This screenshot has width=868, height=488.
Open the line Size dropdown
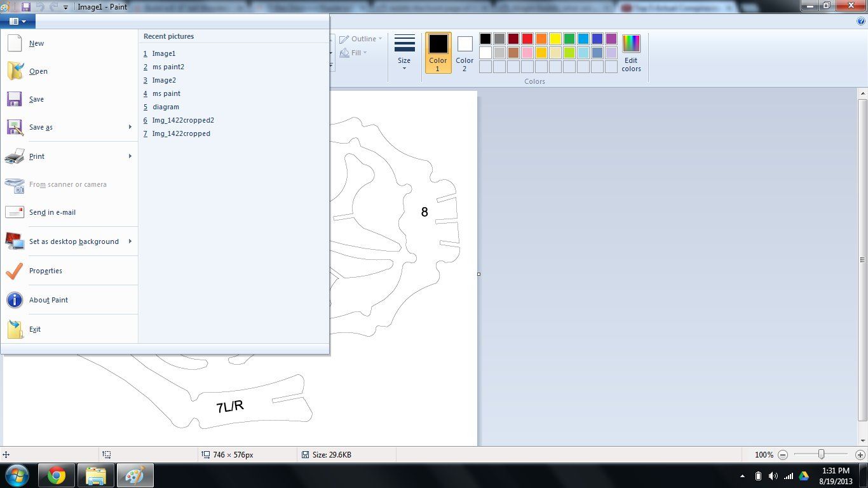click(404, 52)
